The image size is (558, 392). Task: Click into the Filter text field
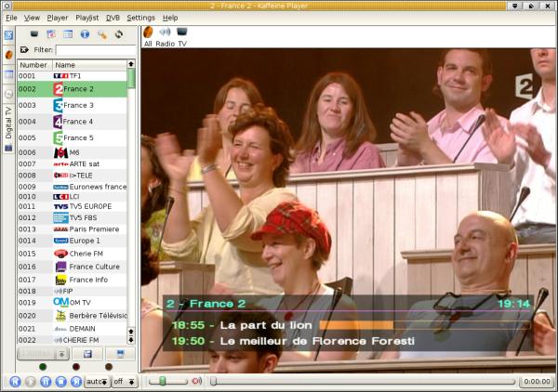click(96, 50)
